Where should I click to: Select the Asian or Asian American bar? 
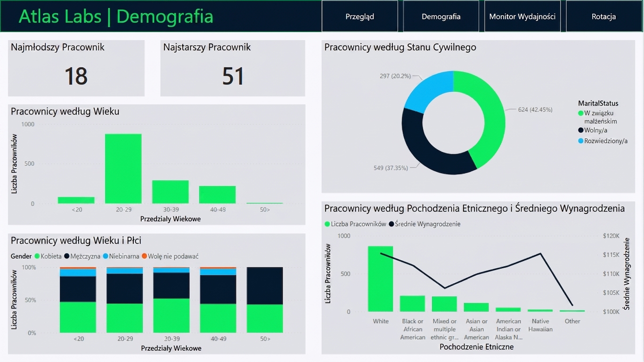point(476,307)
